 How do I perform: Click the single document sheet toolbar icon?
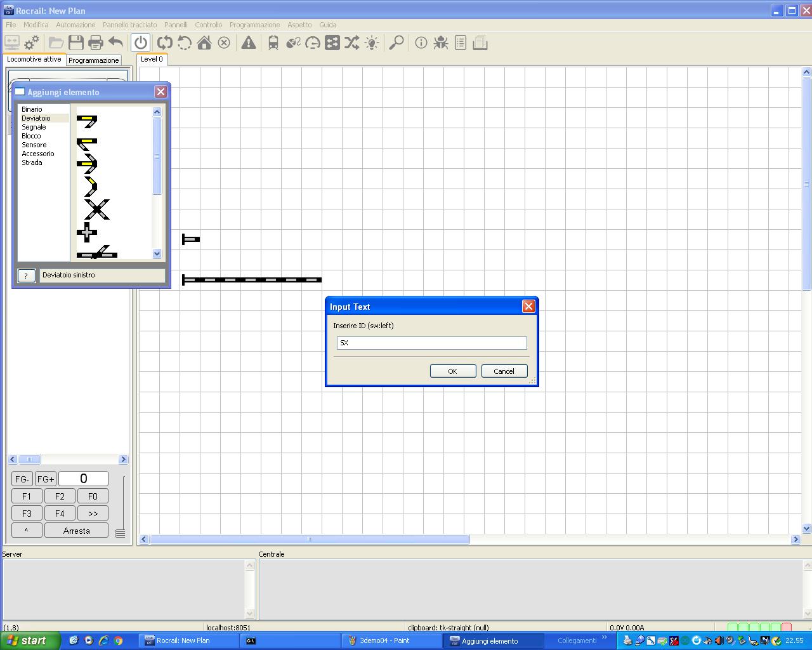pyautogui.click(x=461, y=43)
